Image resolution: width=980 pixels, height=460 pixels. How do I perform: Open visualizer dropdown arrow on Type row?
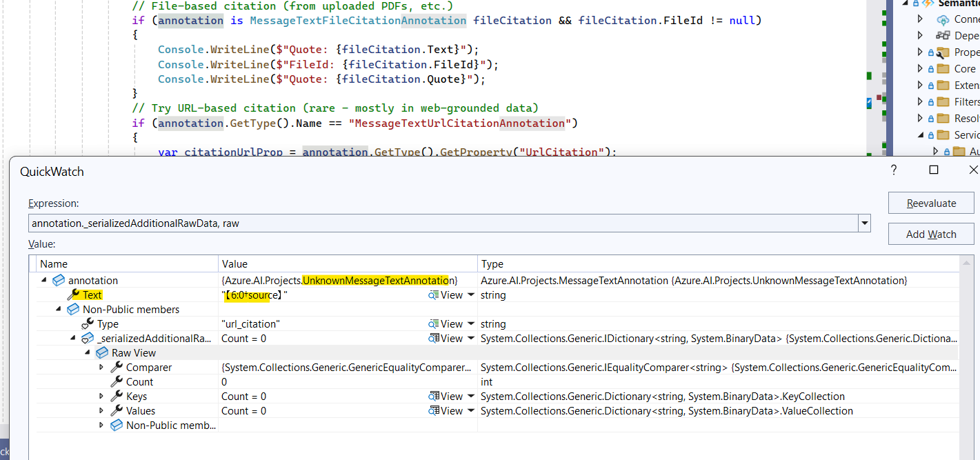(471, 323)
